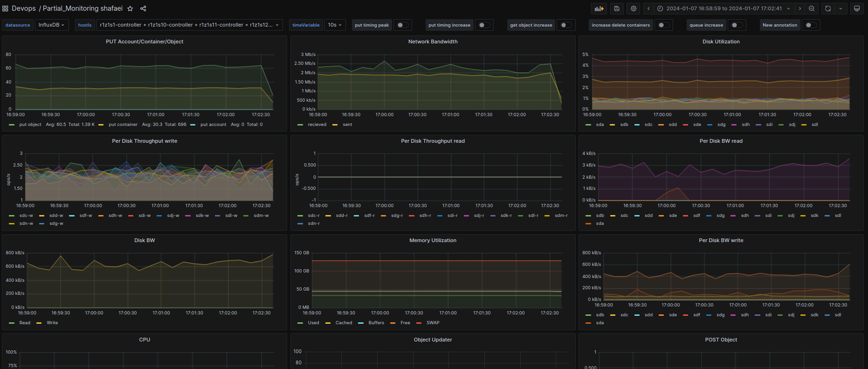Toggle the queue increase annotation
The width and height of the screenshot is (868, 369).
click(737, 25)
